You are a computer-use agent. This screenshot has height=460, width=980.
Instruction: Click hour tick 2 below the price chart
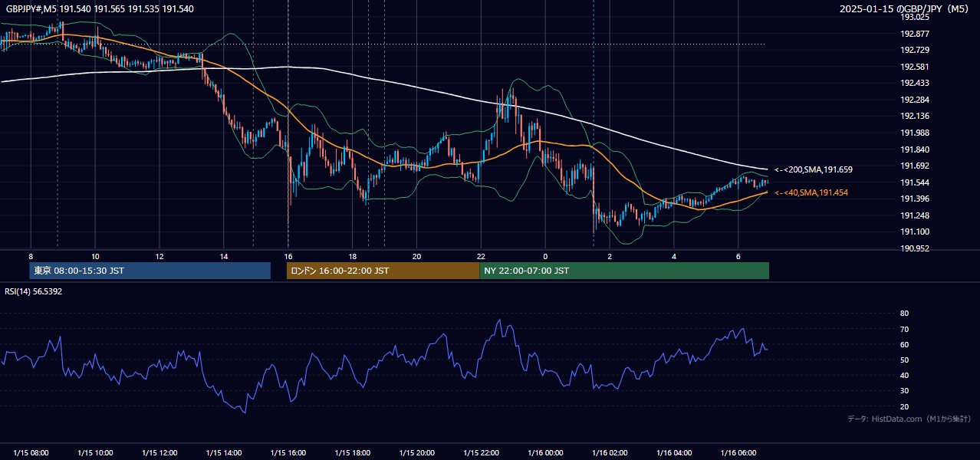click(x=610, y=256)
